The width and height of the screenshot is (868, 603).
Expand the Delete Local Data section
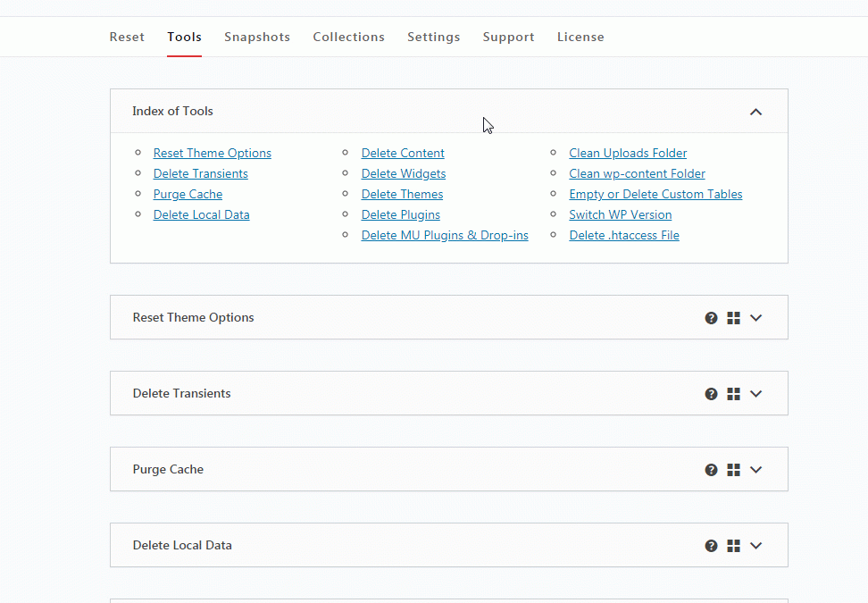[x=755, y=546]
